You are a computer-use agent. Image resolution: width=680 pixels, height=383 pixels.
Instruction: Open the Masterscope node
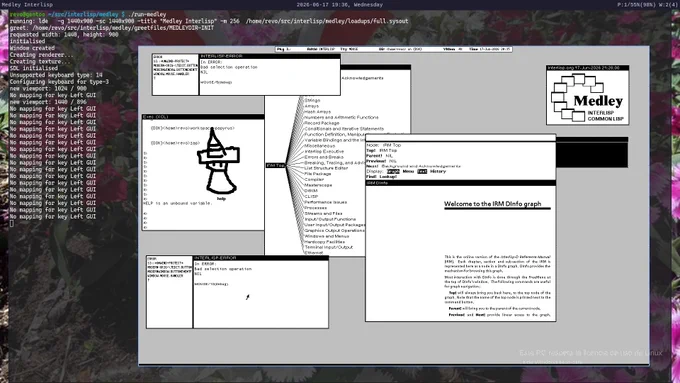coord(318,185)
